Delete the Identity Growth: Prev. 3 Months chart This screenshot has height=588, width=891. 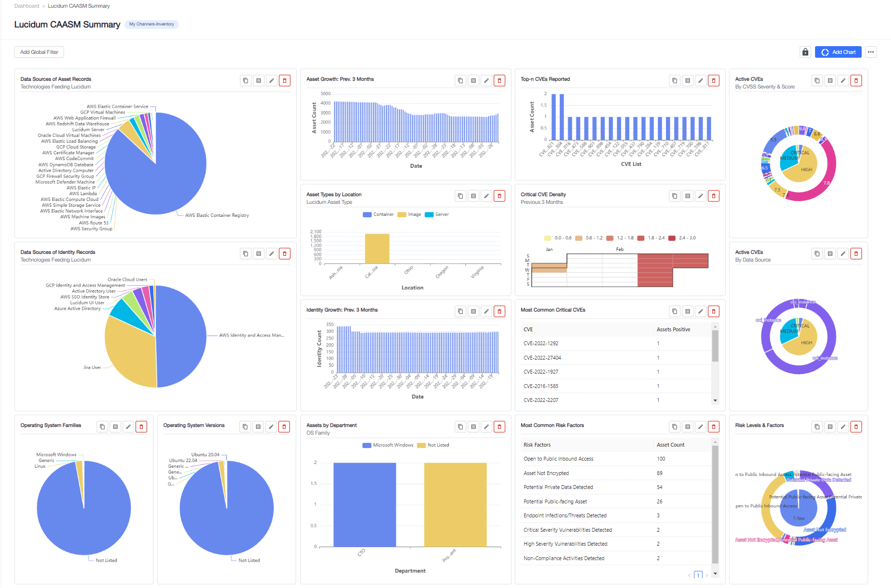pos(500,312)
